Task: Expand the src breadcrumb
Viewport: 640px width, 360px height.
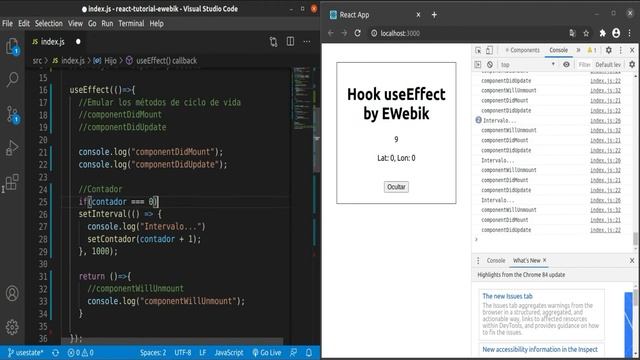Action: click(x=37, y=61)
